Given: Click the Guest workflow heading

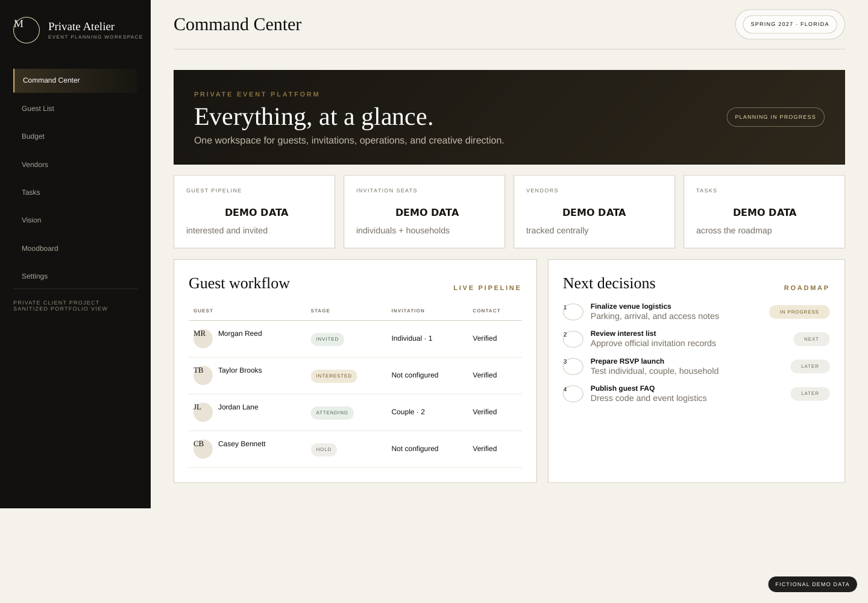Looking at the screenshot, I should tap(239, 283).
